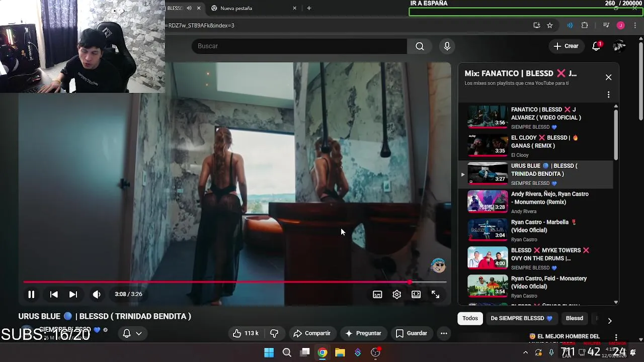Open more actions menu below the video
The image size is (644, 362).
[x=444, y=333]
